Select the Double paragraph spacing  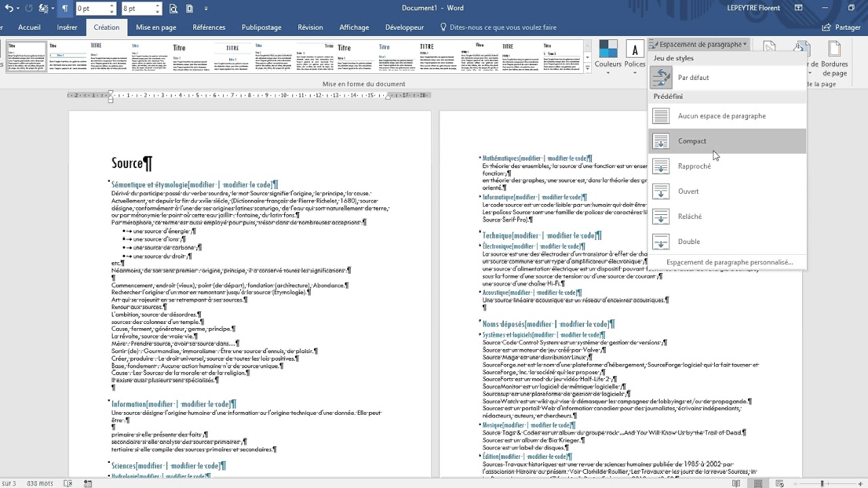pyautogui.click(x=727, y=241)
